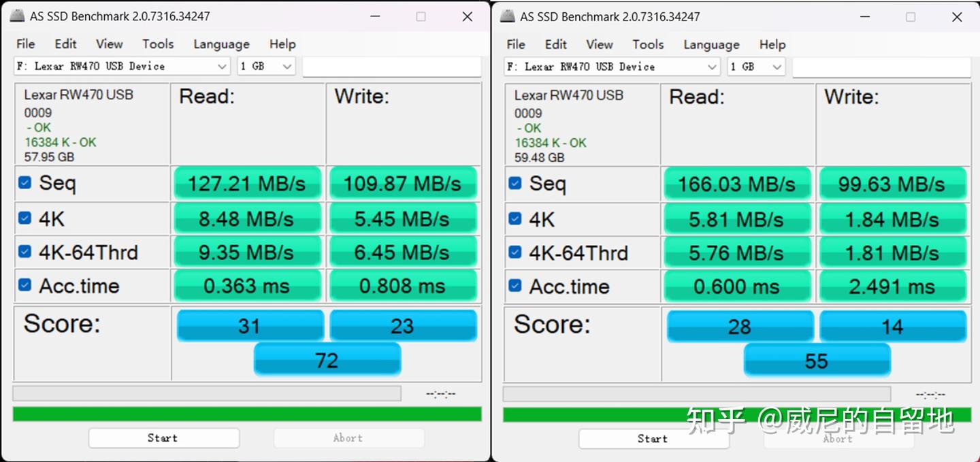The image size is (980, 462).
Task: Select Seq write result 99.63 MB/s
Action: pos(892,184)
